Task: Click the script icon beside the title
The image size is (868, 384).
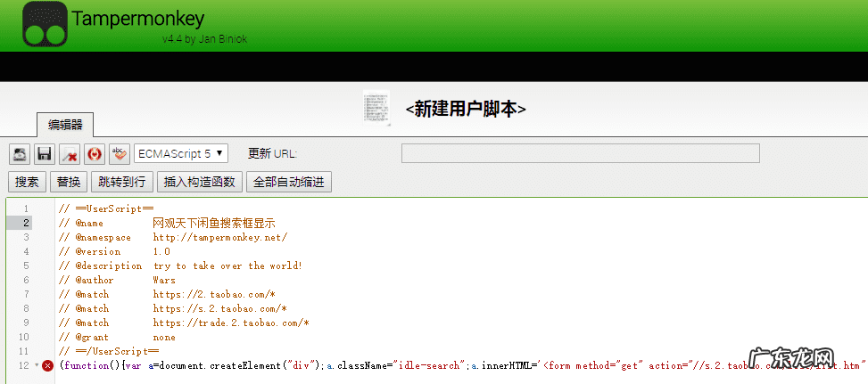Action: click(x=376, y=108)
